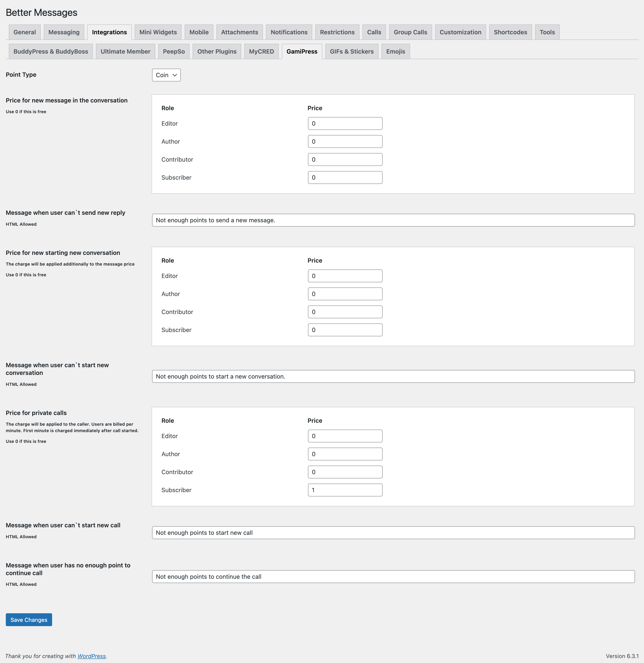Open the Calls tab

pyautogui.click(x=374, y=32)
